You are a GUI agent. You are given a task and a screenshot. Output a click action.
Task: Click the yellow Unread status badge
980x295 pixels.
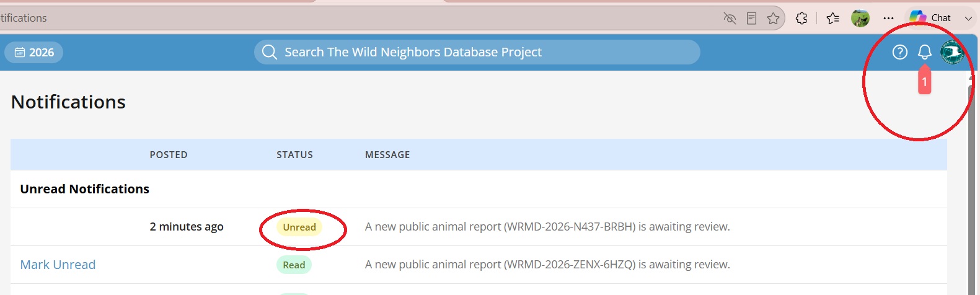coord(299,227)
